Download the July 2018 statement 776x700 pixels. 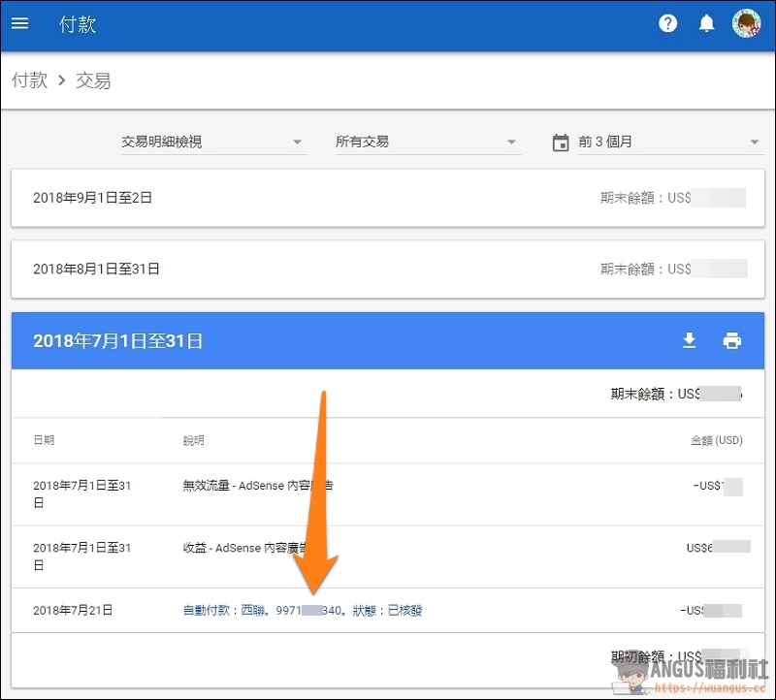tap(690, 340)
